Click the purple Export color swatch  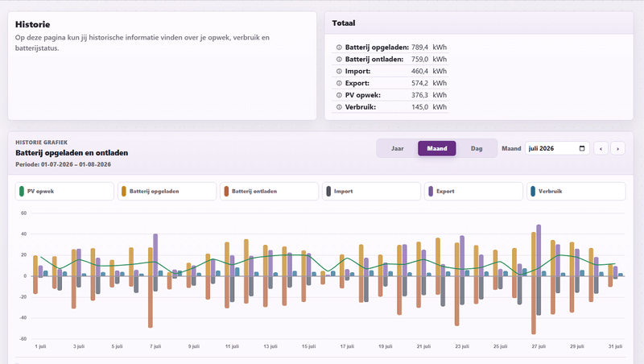click(x=431, y=191)
